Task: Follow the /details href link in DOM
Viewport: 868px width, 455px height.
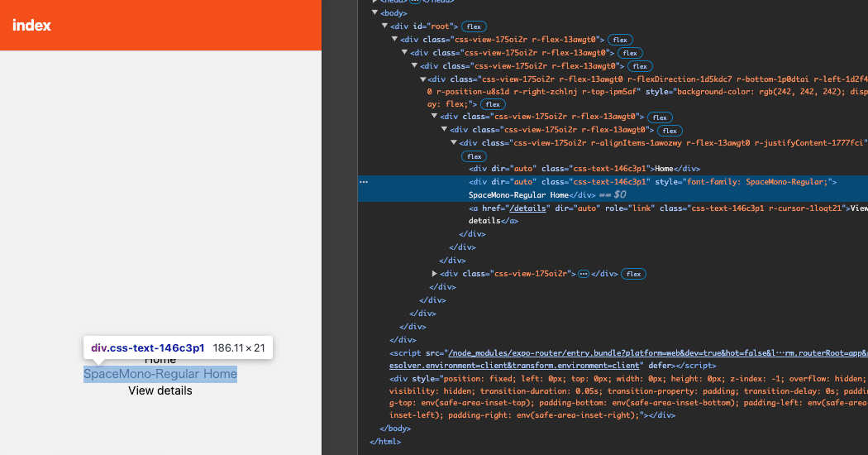Action: (528, 208)
